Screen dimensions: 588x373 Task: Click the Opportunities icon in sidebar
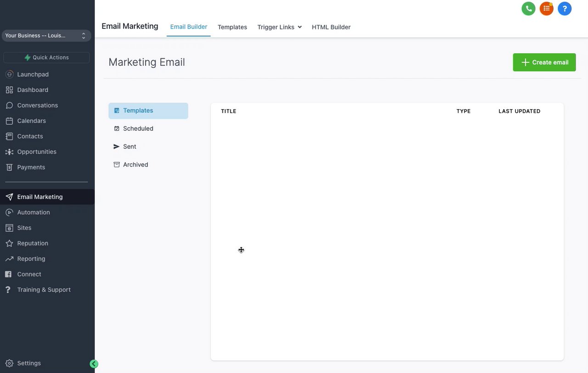[9, 152]
